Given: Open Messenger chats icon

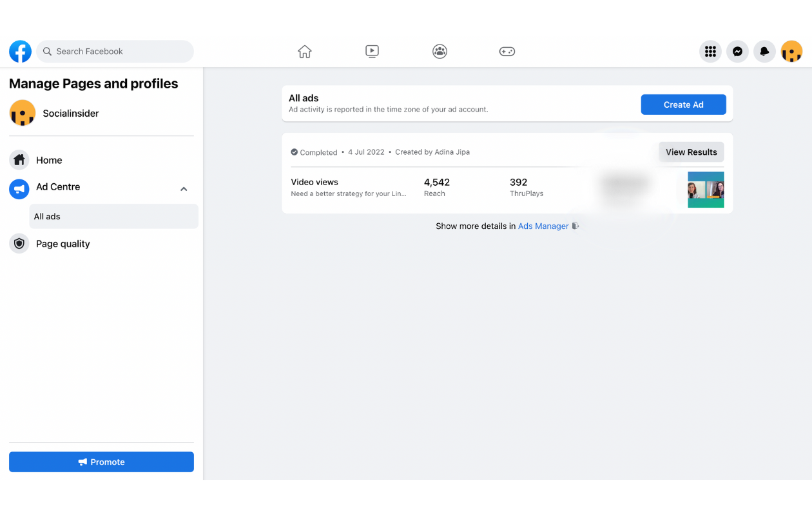Looking at the screenshot, I should (737, 52).
